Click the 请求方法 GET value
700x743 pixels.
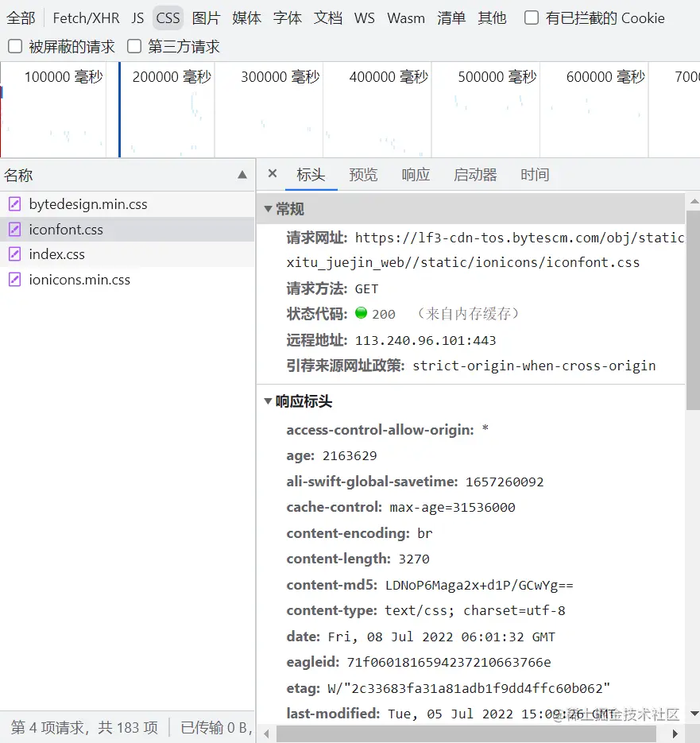(367, 289)
